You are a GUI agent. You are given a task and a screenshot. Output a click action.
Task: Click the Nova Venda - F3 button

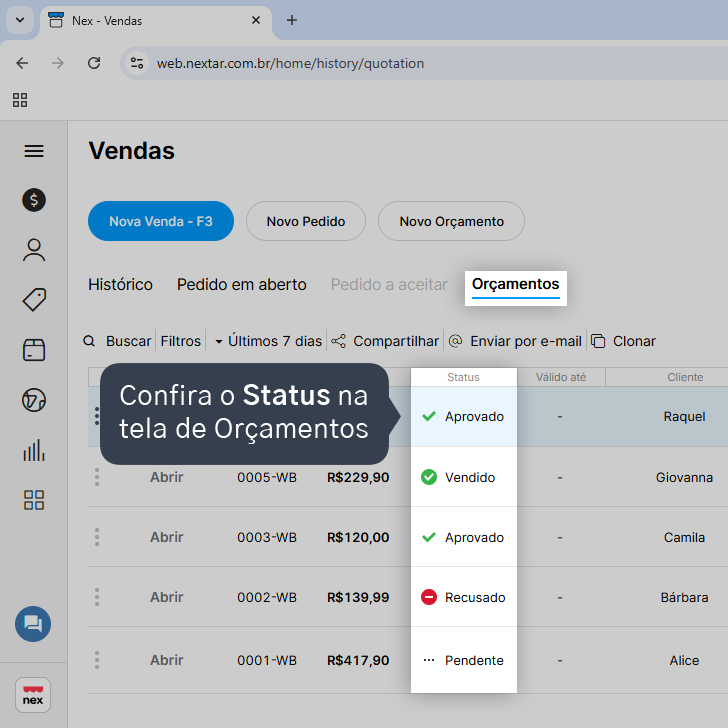(x=161, y=221)
